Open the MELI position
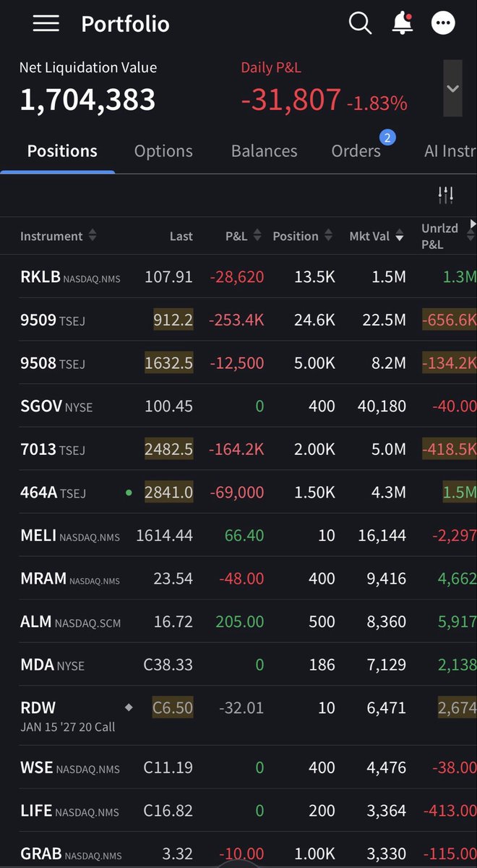 click(x=239, y=535)
